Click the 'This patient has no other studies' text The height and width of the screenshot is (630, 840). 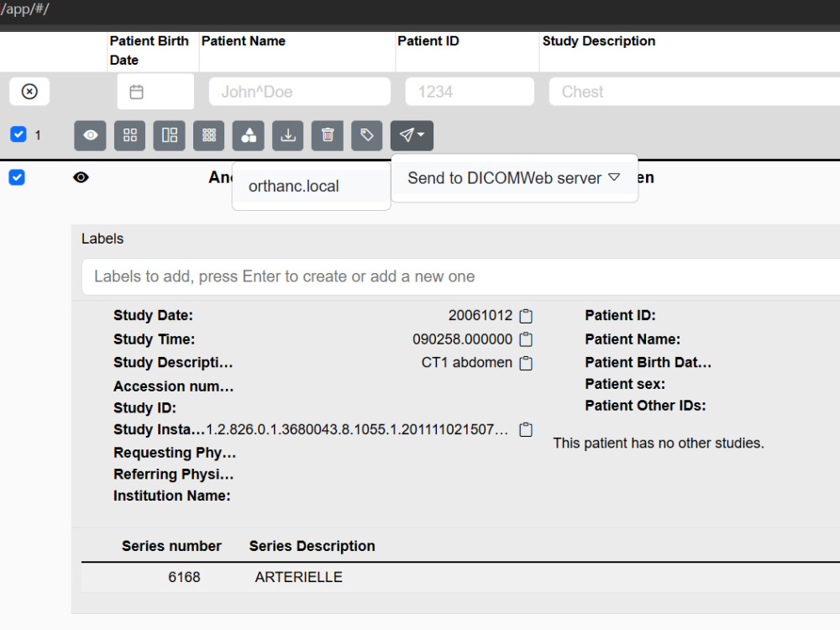click(x=659, y=443)
